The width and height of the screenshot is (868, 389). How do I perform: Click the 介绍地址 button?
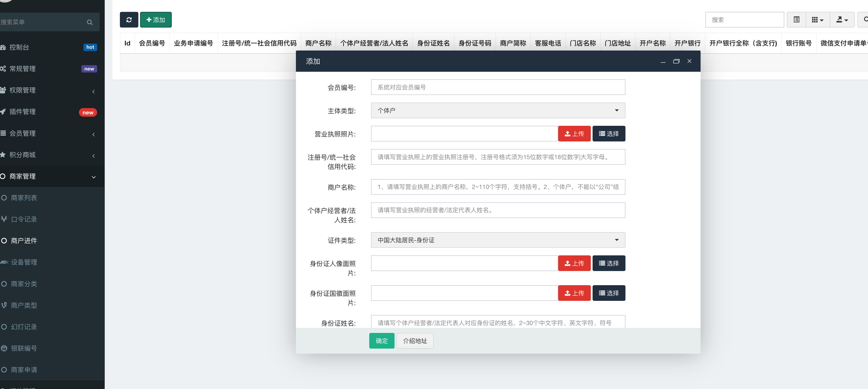point(415,341)
